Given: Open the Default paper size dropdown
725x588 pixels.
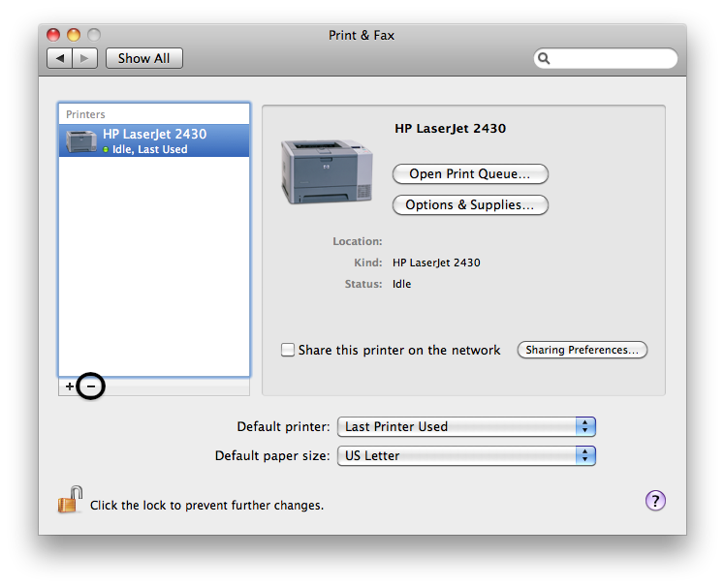Looking at the screenshot, I should point(465,455).
